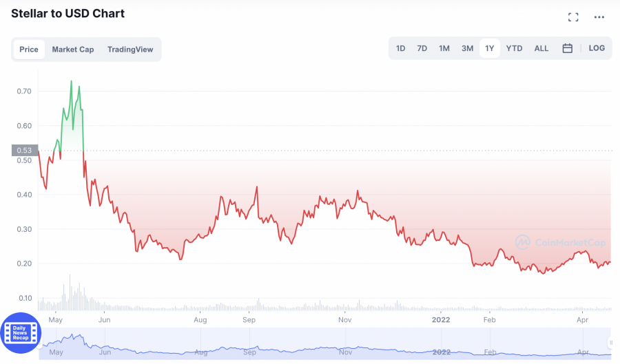Select the 1M time range
Image resolution: width=620 pixels, height=364 pixels.
pos(444,48)
